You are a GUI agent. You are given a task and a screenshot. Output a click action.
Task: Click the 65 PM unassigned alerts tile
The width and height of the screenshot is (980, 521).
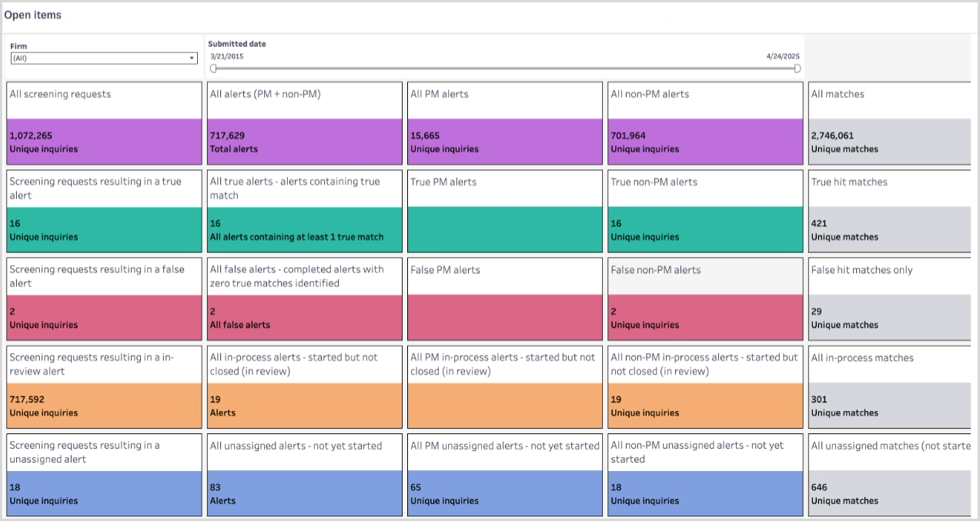(x=504, y=493)
